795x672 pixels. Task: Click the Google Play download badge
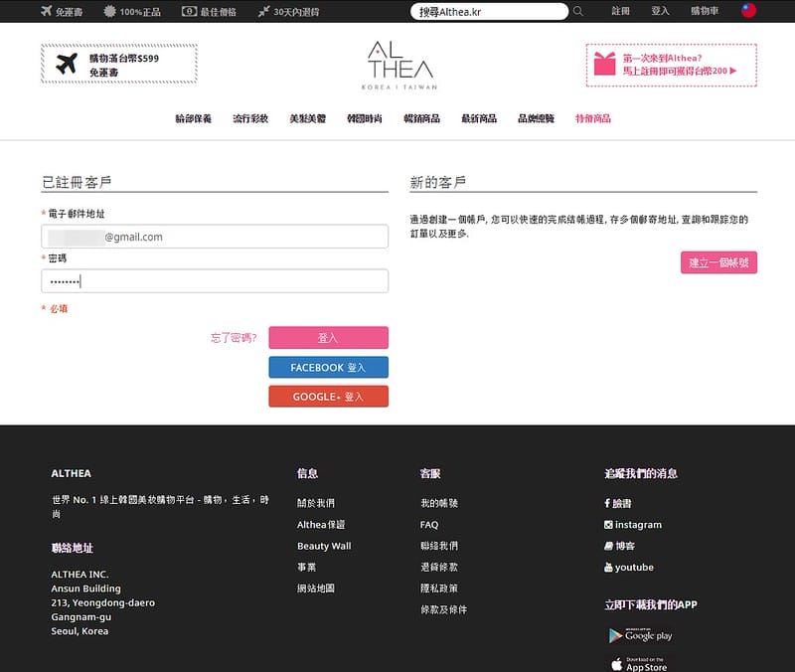point(639,633)
